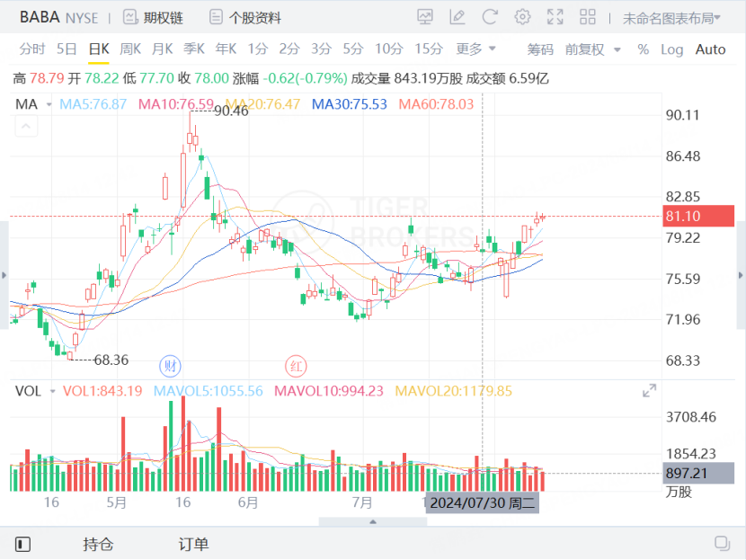The image size is (746, 560).
Task: Open the 未命名图表布局 layout dropdown
Action: [671, 19]
